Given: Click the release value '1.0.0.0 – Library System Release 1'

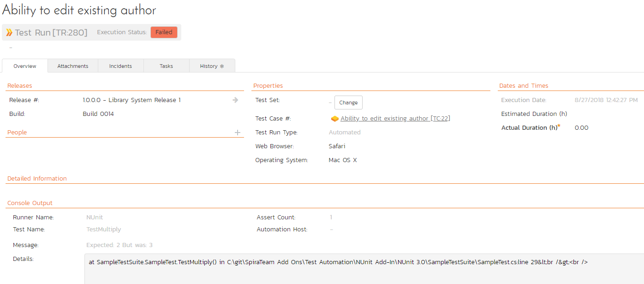Looking at the screenshot, I should click(x=131, y=100).
